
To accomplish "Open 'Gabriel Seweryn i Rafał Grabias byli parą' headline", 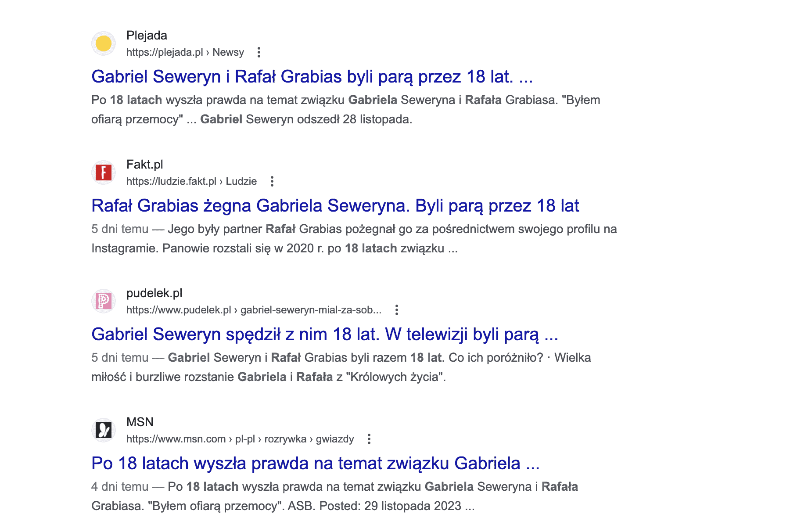I will click(312, 77).
